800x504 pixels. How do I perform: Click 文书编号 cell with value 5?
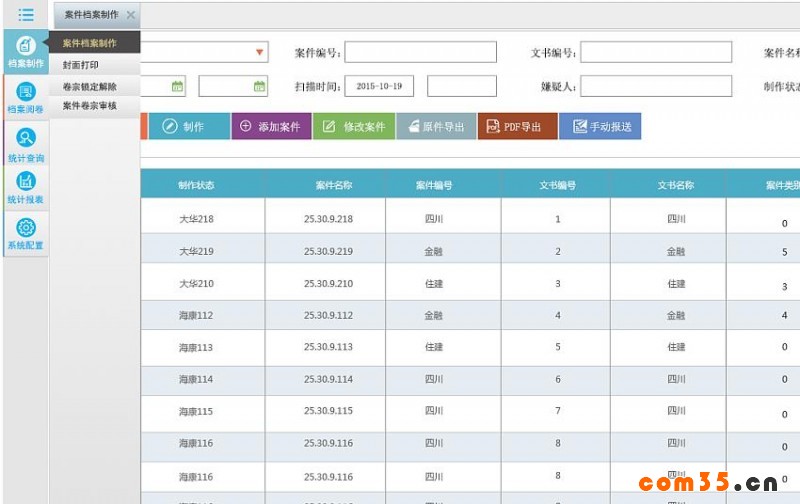point(558,347)
